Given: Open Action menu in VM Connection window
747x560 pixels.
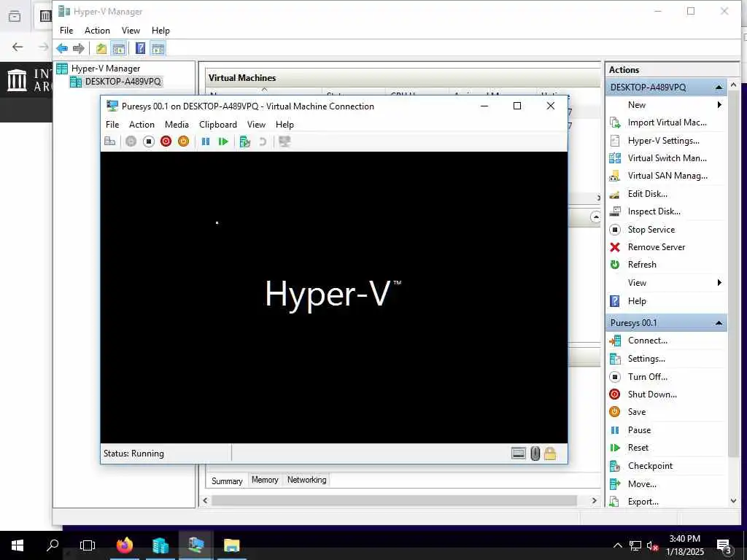Looking at the screenshot, I should click(x=142, y=124).
